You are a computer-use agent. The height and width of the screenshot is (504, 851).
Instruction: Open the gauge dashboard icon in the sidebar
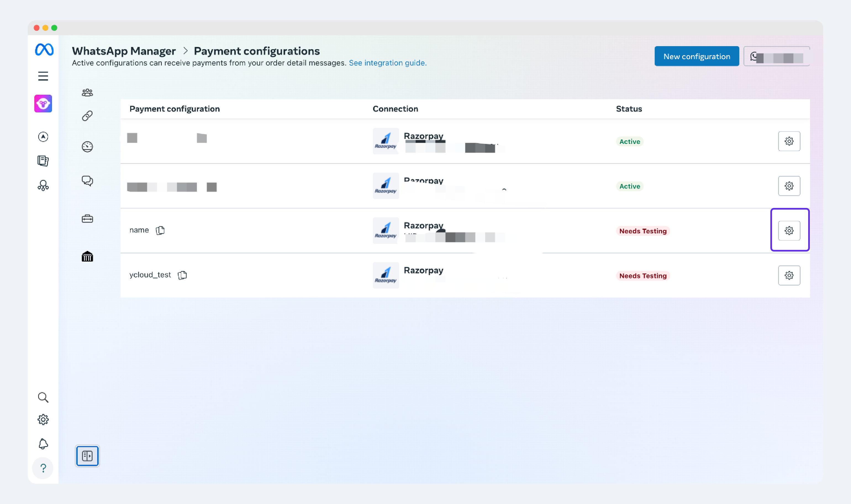(87, 147)
